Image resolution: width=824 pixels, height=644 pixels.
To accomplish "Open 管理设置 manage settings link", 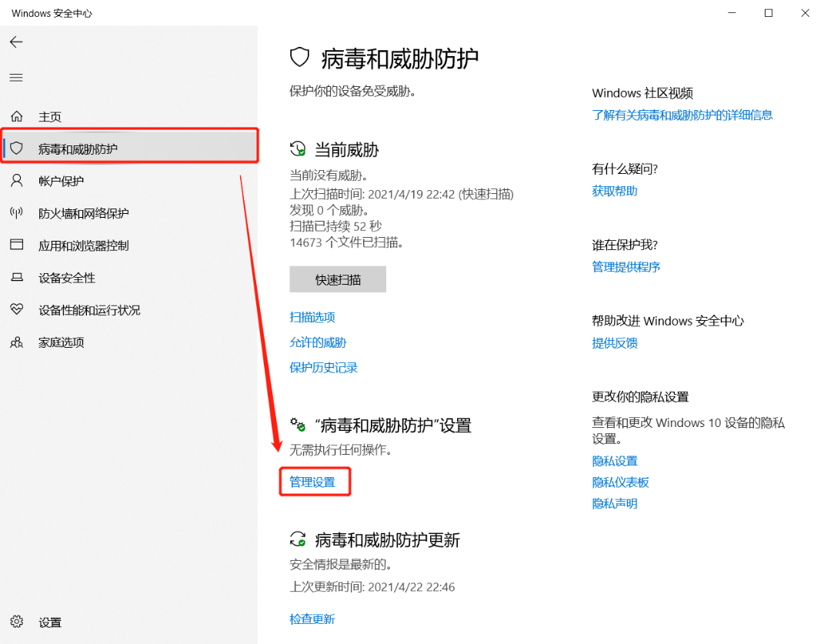I will click(314, 481).
